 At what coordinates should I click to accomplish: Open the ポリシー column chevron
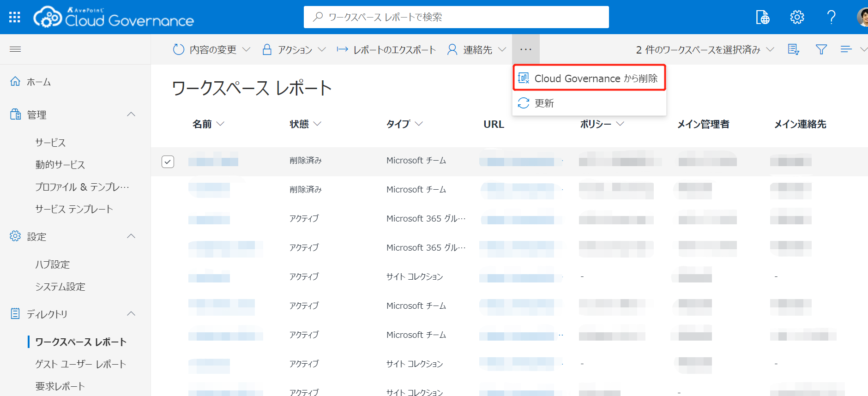pyautogui.click(x=620, y=124)
